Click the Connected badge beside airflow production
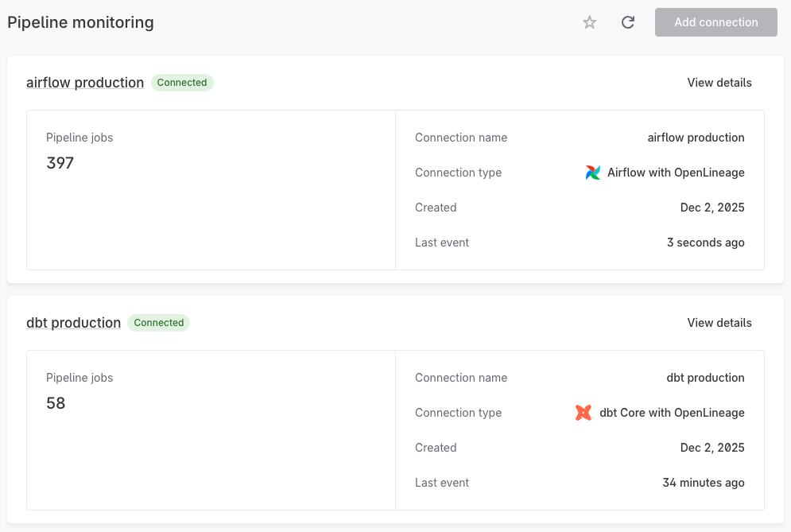 tap(182, 83)
